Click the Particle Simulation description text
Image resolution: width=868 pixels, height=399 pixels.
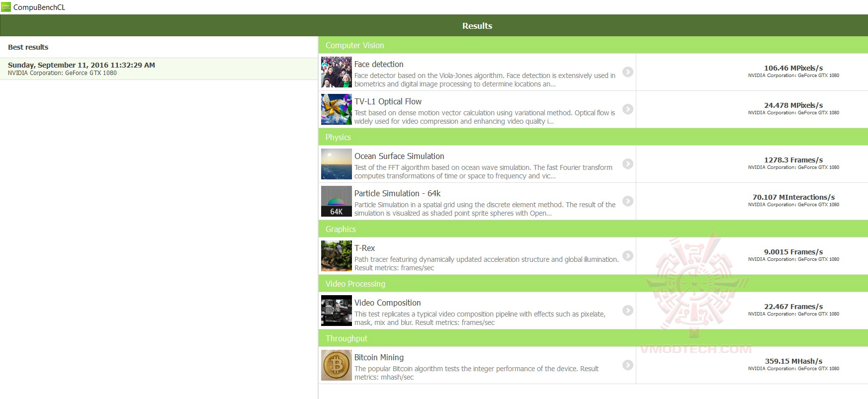[485, 209]
